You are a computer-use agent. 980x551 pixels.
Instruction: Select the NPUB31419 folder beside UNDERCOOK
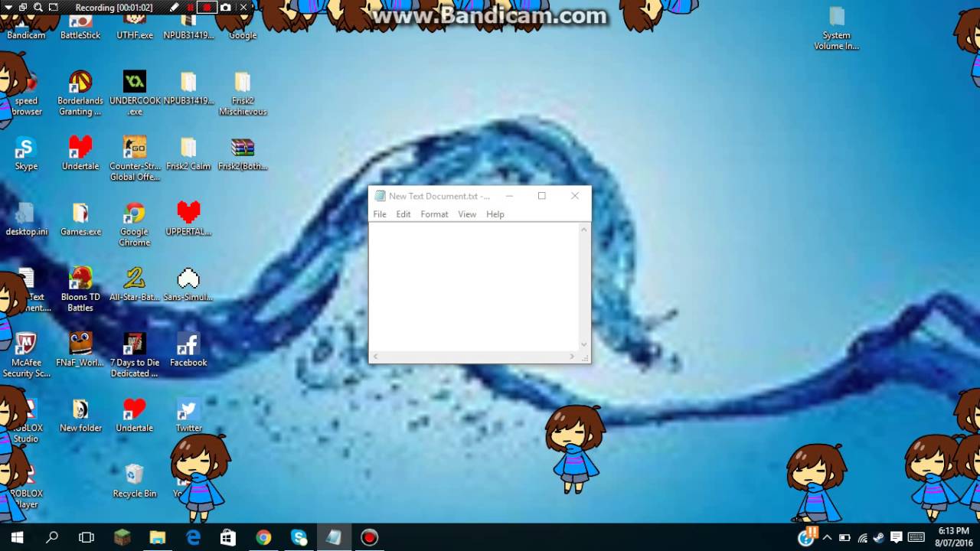point(188,88)
